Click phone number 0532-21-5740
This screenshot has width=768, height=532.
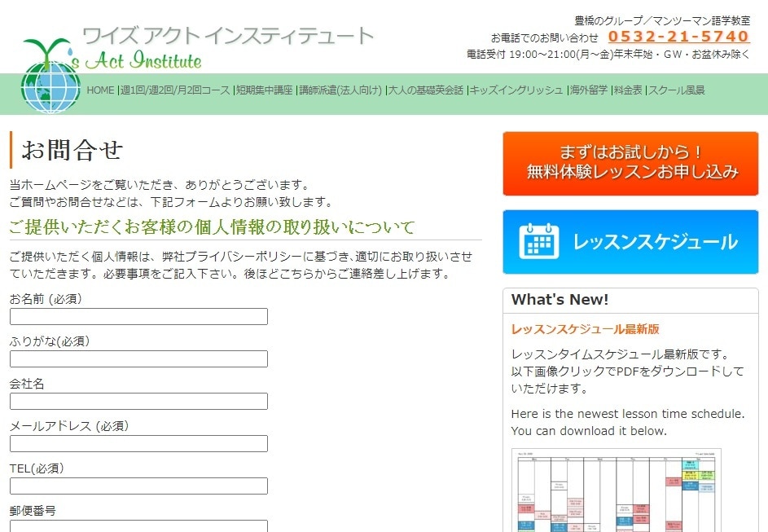pyautogui.click(x=678, y=37)
